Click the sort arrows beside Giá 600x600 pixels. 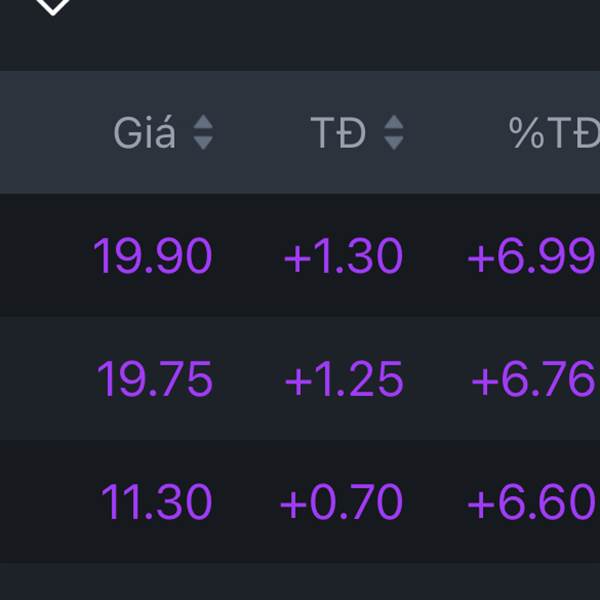203,132
